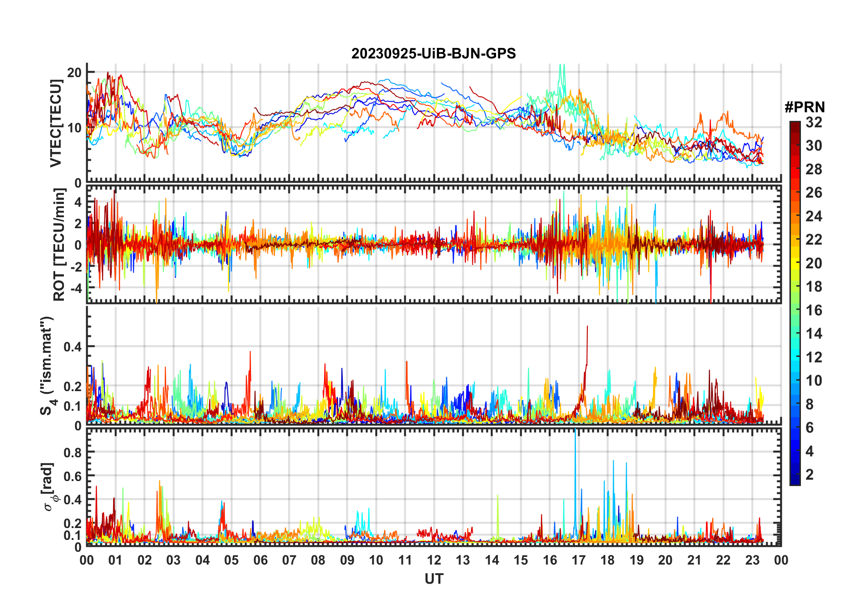This screenshot has width=868, height=607.
Task: Click the 17 hour tick label
Action: [579, 560]
